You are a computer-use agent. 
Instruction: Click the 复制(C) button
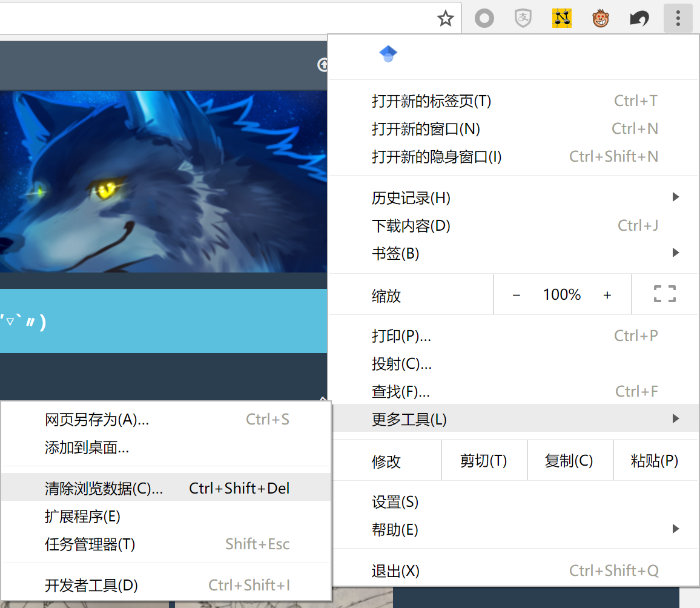[569, 461]
